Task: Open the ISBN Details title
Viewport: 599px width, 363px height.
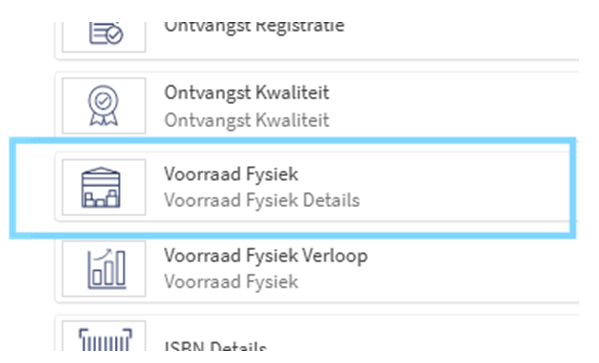Action: coord(215,345)
